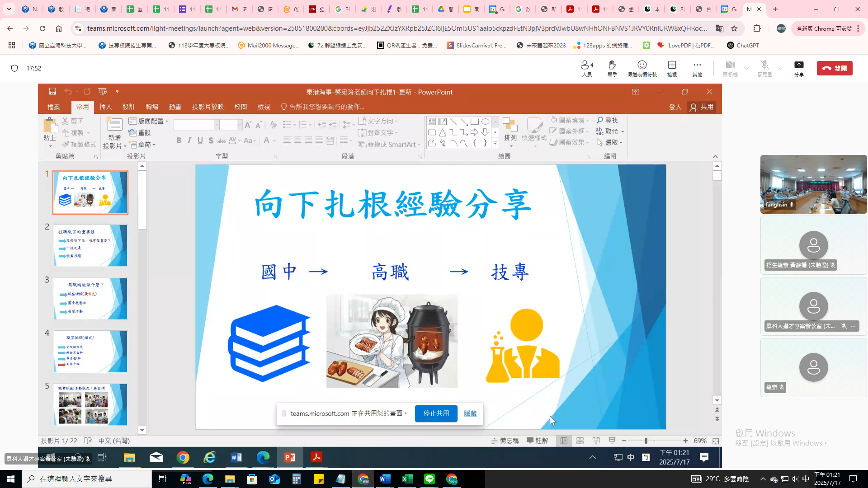The image size is (868, 488).
Task: Open Teams More options menu
Action: click(x=697, y=69)
